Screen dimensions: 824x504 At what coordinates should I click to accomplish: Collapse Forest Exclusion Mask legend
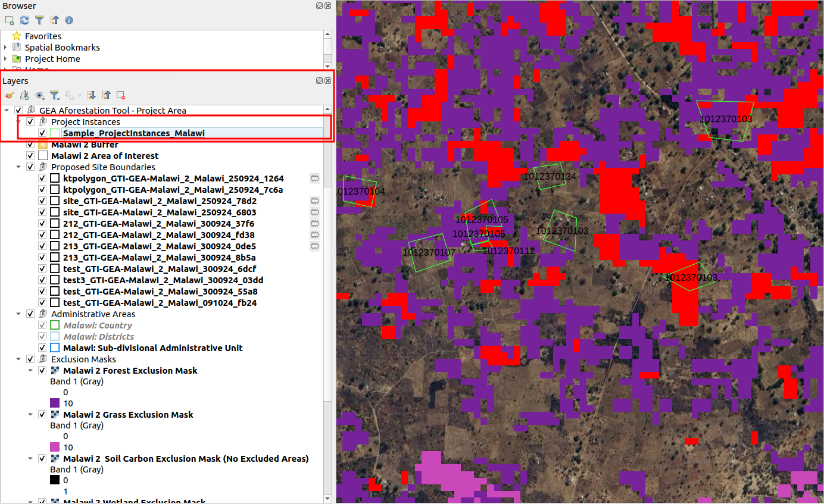click(x=30, y=371)
